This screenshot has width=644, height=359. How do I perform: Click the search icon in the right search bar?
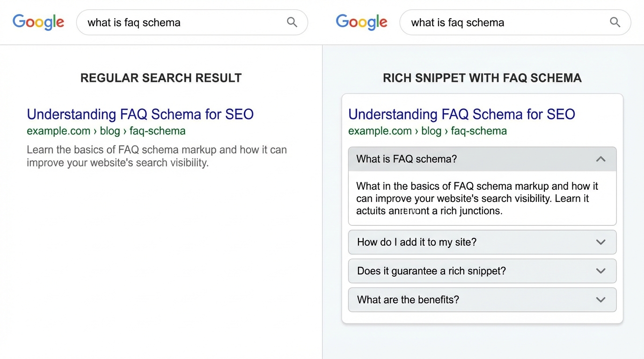pyautogui.click(x=615, y=22)
